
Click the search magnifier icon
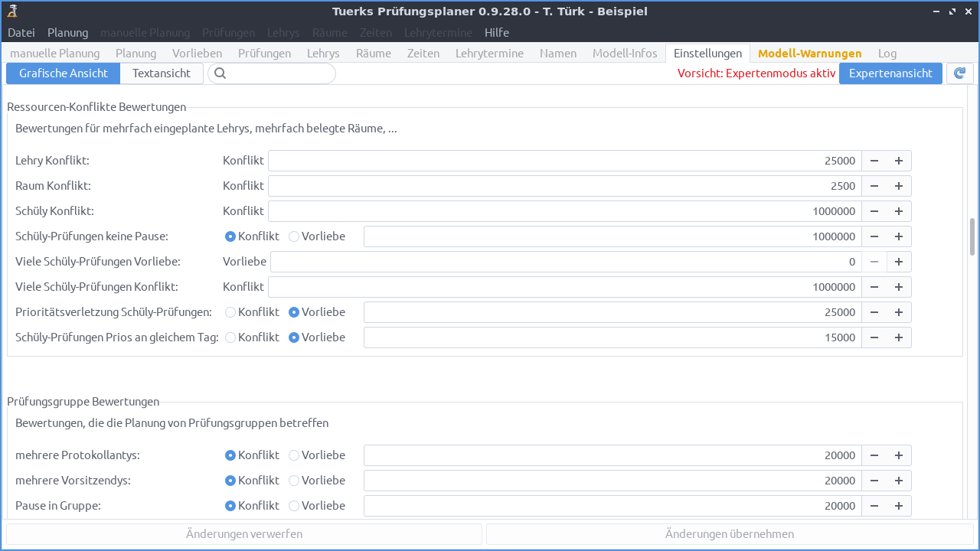coord(220,73)
